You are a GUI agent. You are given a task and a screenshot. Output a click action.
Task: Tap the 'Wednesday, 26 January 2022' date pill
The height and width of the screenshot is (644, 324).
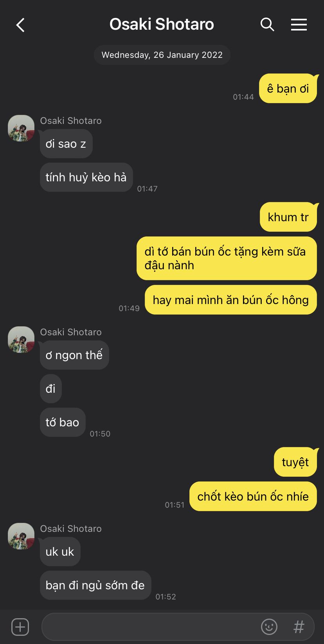162,55
